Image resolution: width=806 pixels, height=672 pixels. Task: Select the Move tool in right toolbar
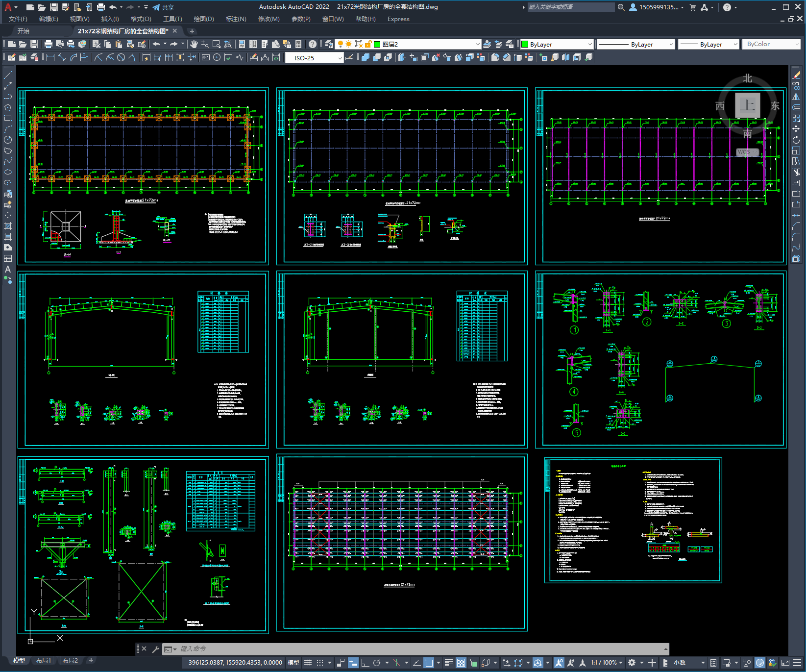click(796, 129)
